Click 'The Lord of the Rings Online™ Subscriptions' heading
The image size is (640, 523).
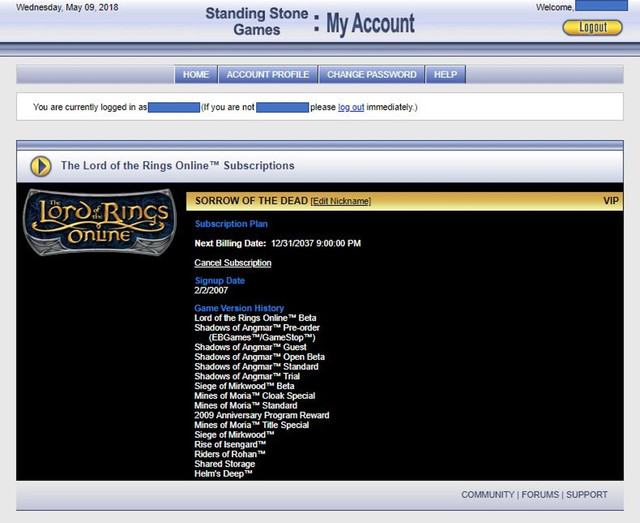pyautogui.click(x=178, y=166)
